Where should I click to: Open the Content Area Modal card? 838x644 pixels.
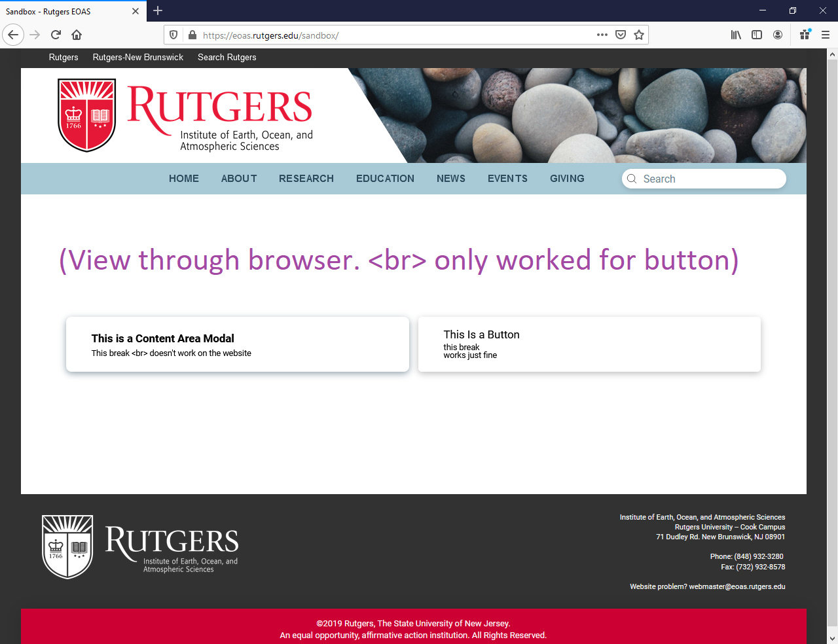tap(238, 344)
